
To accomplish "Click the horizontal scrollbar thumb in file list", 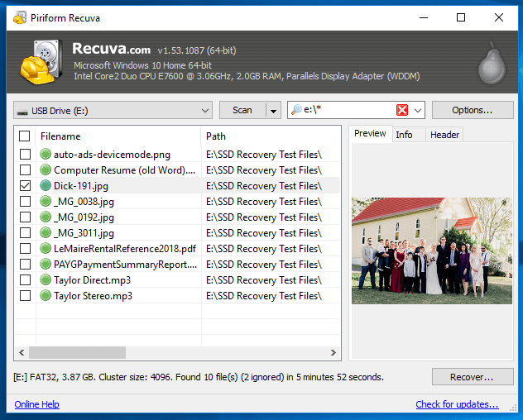I will [78, 352].
